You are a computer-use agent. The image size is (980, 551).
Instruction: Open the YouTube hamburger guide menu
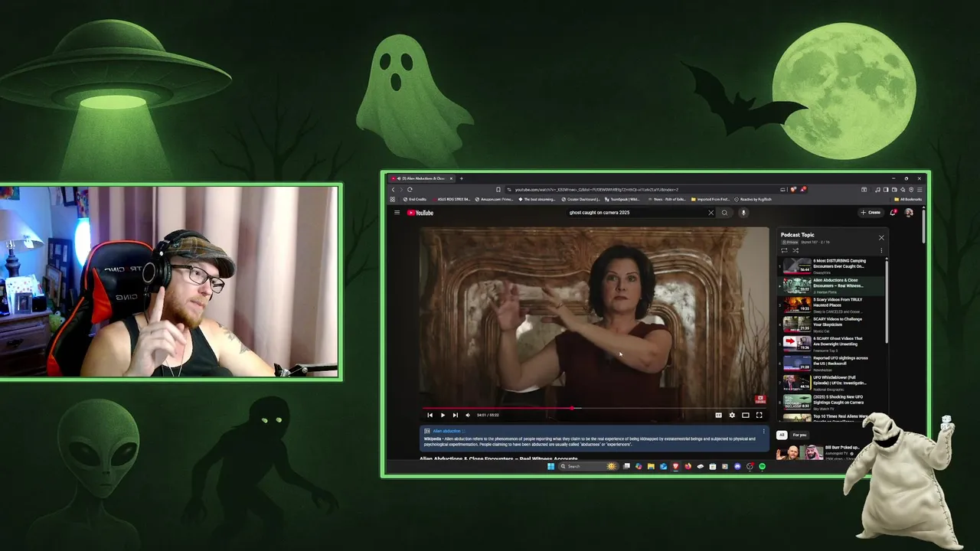click(x=397, y=213)
